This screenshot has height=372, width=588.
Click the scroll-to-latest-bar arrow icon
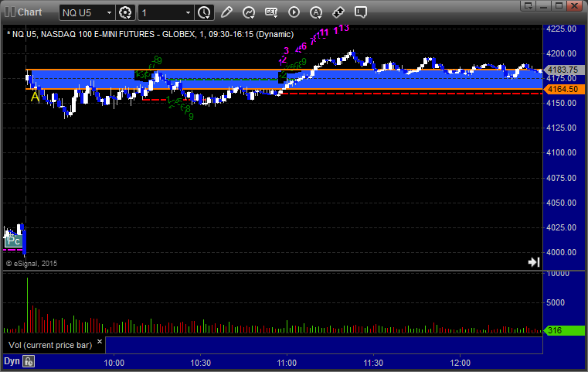pyautogui.click(x=534, y=262)
